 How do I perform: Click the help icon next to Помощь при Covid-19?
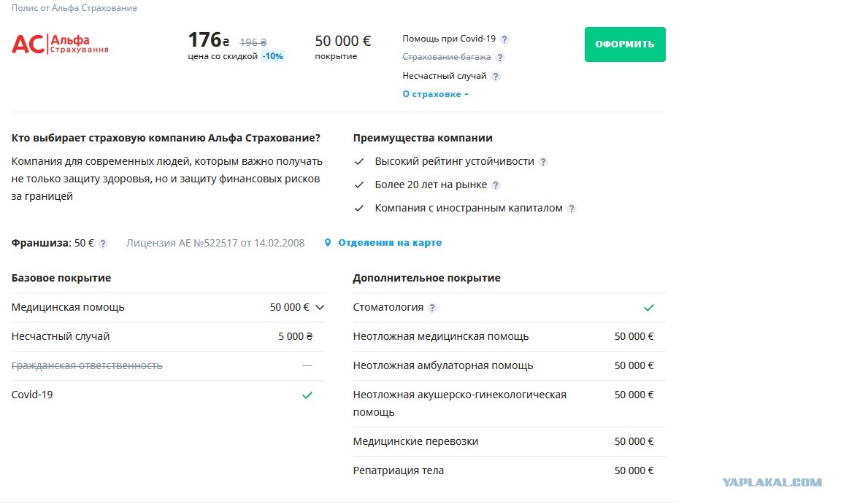pos(504,39)
